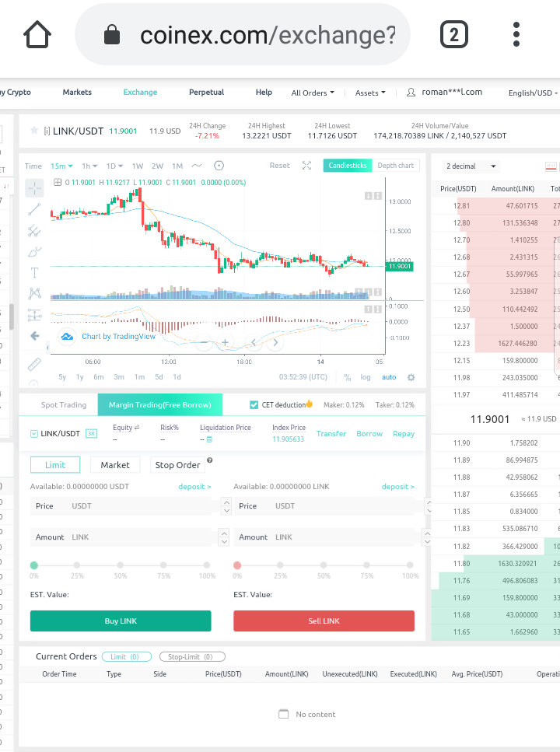Open the English/USD language dropdown

pos(533,93)
